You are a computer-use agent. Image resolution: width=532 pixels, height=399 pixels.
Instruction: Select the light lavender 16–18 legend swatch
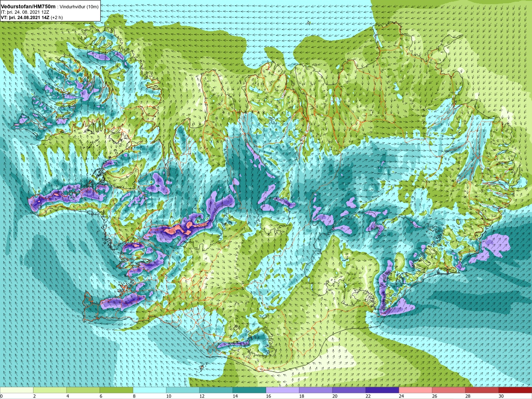[x=283, y=390]
